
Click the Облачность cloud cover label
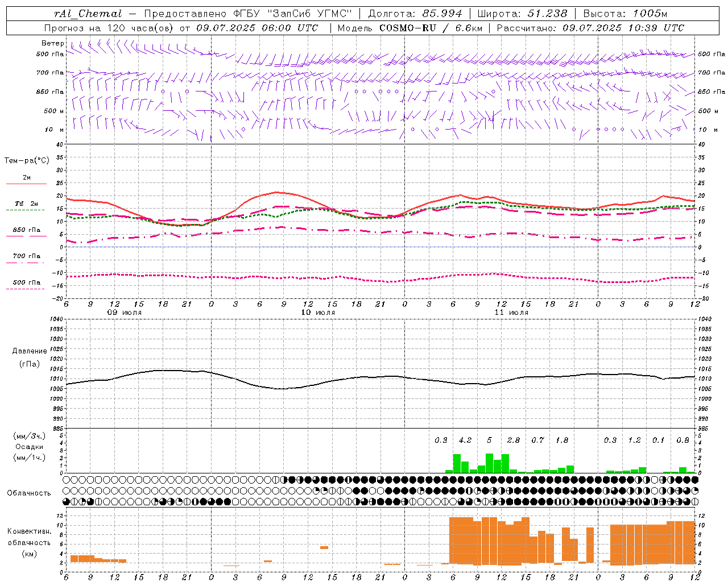coord(29,493)
